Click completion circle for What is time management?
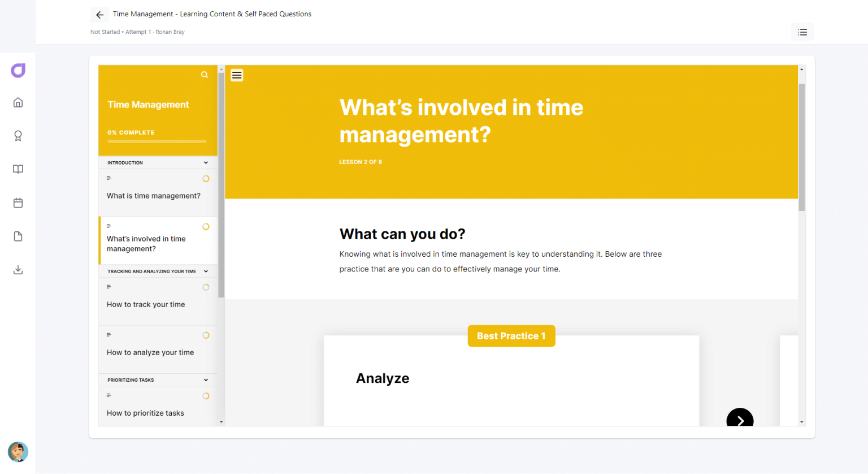The height and width of the screenshot is (474, 868). [206, 179]
